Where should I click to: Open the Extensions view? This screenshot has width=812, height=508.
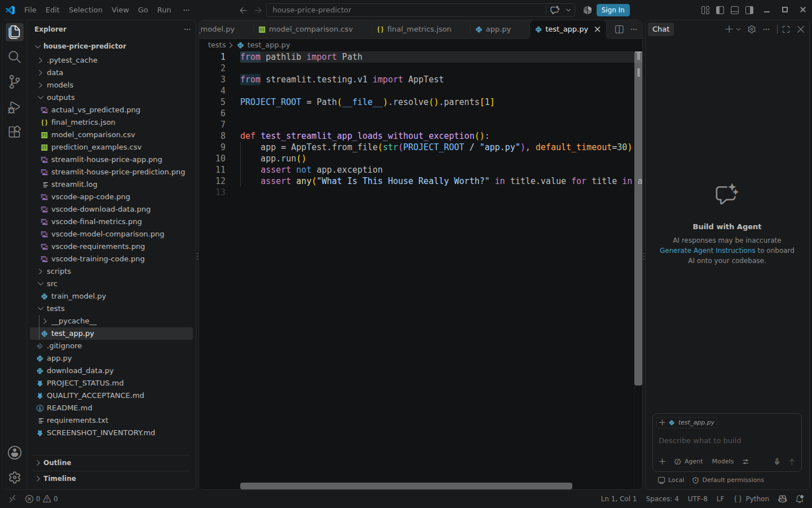pyautogui.click(x=15, y=132)
